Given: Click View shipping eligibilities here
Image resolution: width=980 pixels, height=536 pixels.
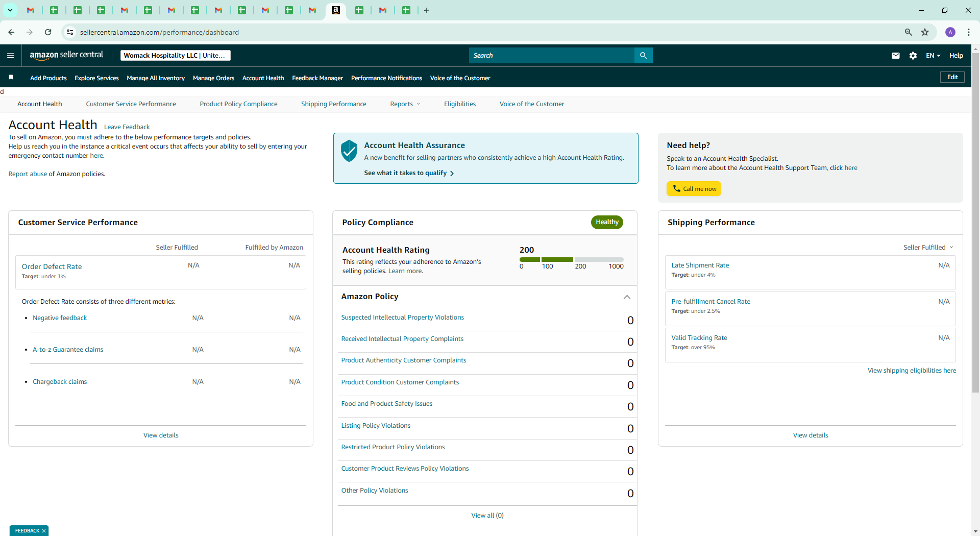Looking at the screenshot, I should tap(912, 371).
